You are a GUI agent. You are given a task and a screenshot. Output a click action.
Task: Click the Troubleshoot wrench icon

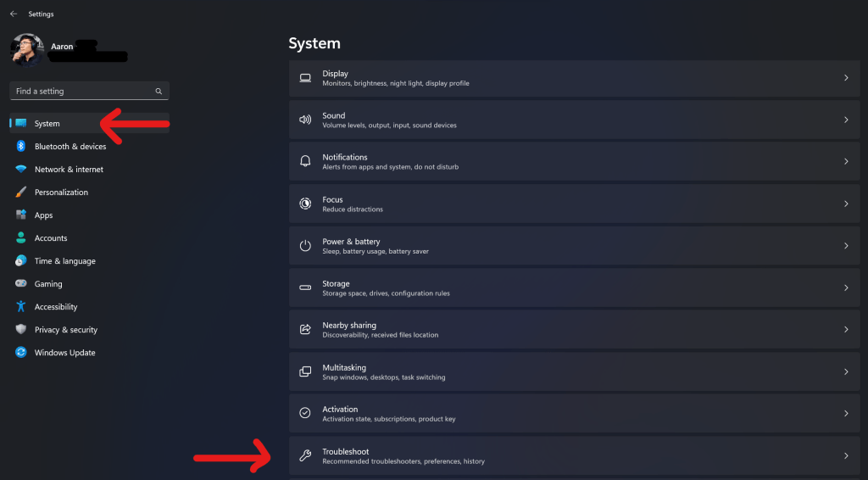[x=305, y=456]
